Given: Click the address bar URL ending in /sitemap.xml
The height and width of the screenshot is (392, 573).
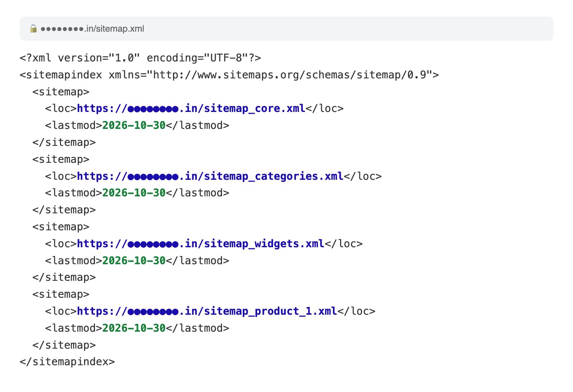Looking at the screenshot, I should pyautogui.click(x=92, y=29).
